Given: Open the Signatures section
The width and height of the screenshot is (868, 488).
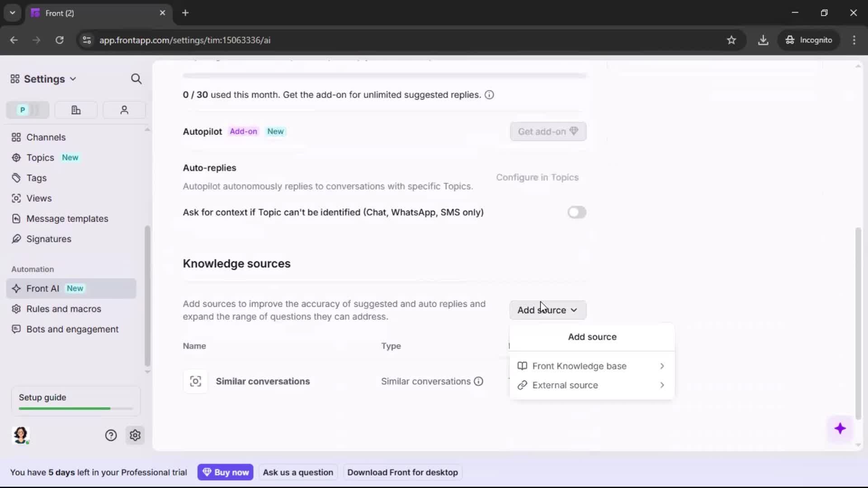Looking at the screenshot, I should (x=48, y=239).
